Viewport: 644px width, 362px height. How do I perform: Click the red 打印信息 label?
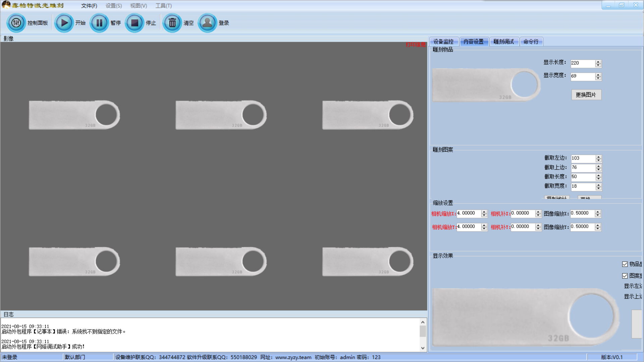pos(415,45)
